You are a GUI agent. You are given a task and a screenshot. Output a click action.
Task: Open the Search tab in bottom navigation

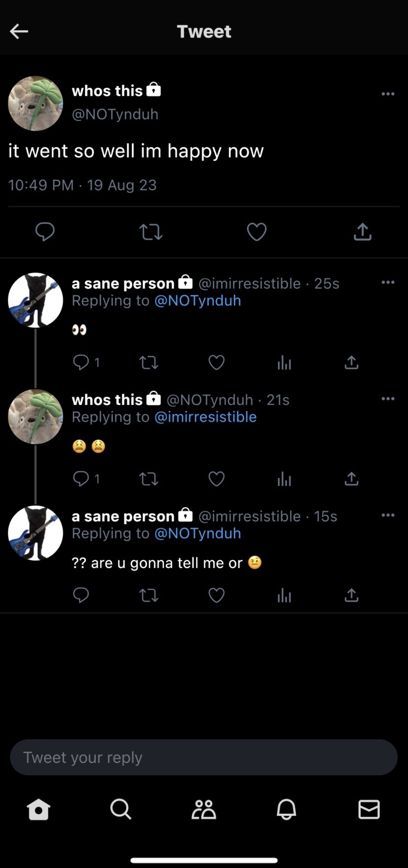(x=120, y=809)
